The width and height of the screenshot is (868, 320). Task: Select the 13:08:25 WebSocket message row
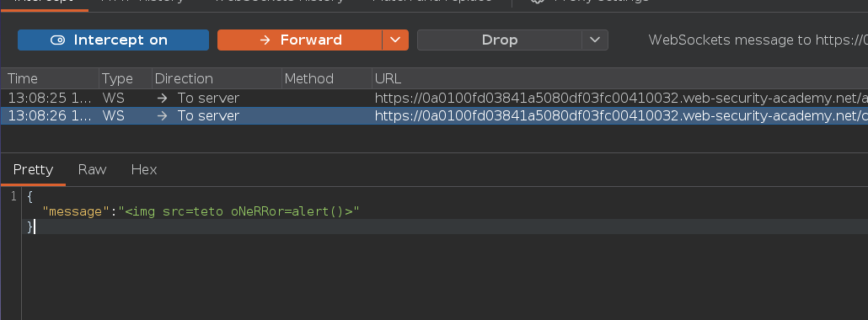[x=434, y=98]
